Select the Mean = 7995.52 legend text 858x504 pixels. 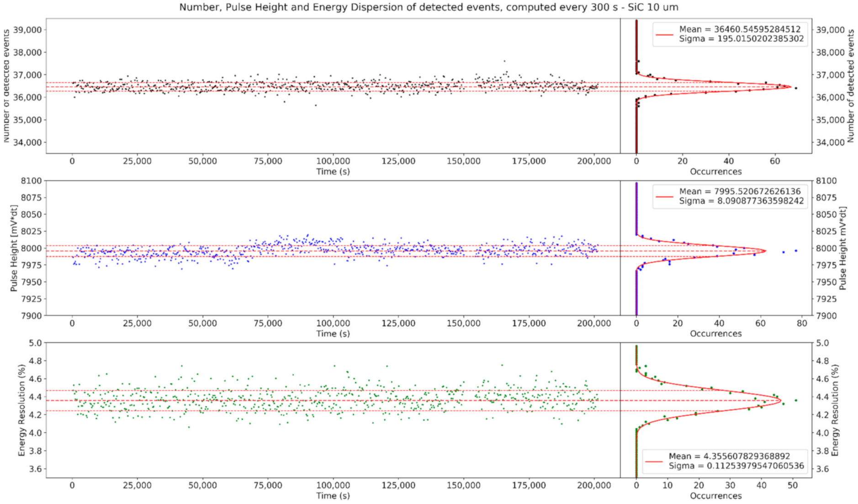740,191
